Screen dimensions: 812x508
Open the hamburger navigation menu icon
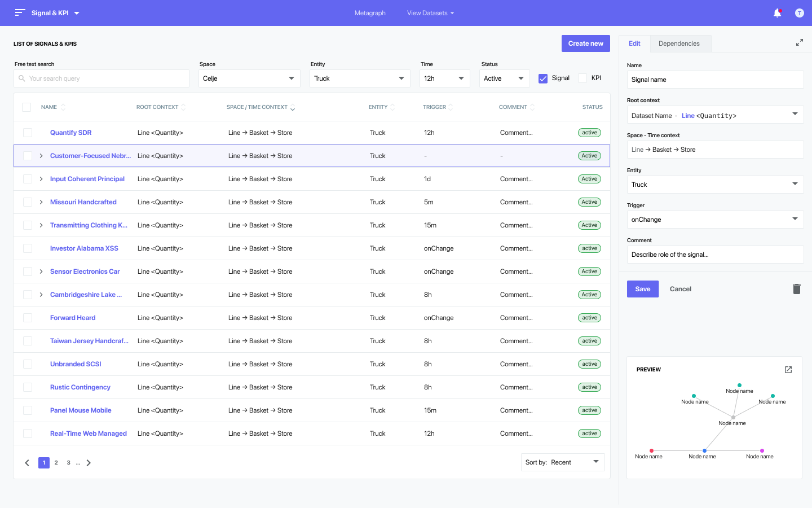coord(20,12)
